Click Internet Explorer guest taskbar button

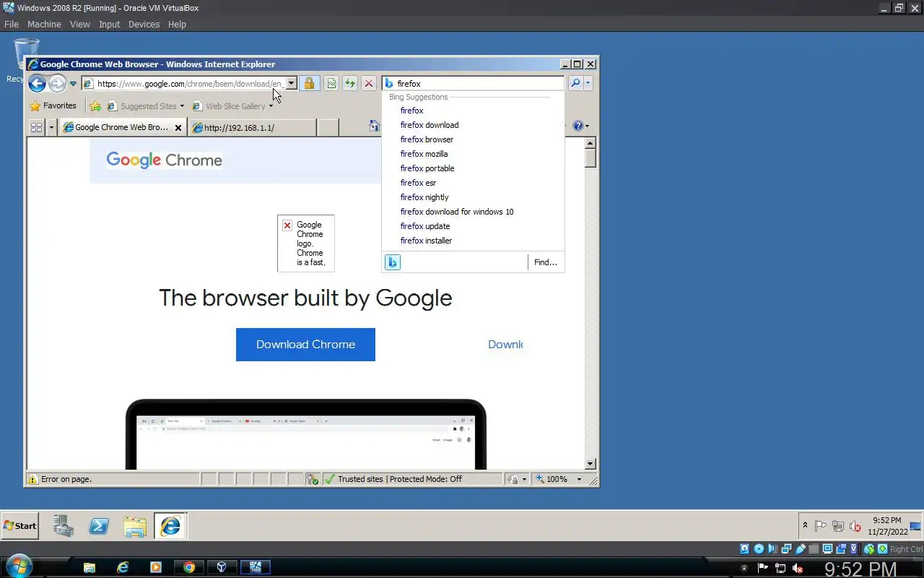click(170, 526)
